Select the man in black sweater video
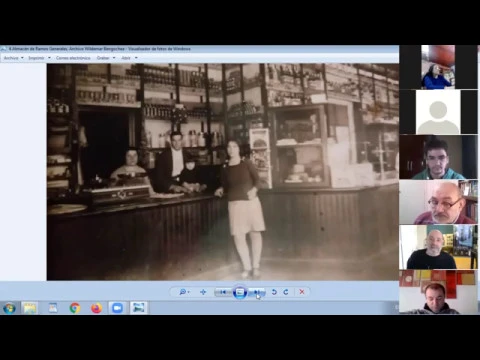The image size is (480, 360). point(438,247)
